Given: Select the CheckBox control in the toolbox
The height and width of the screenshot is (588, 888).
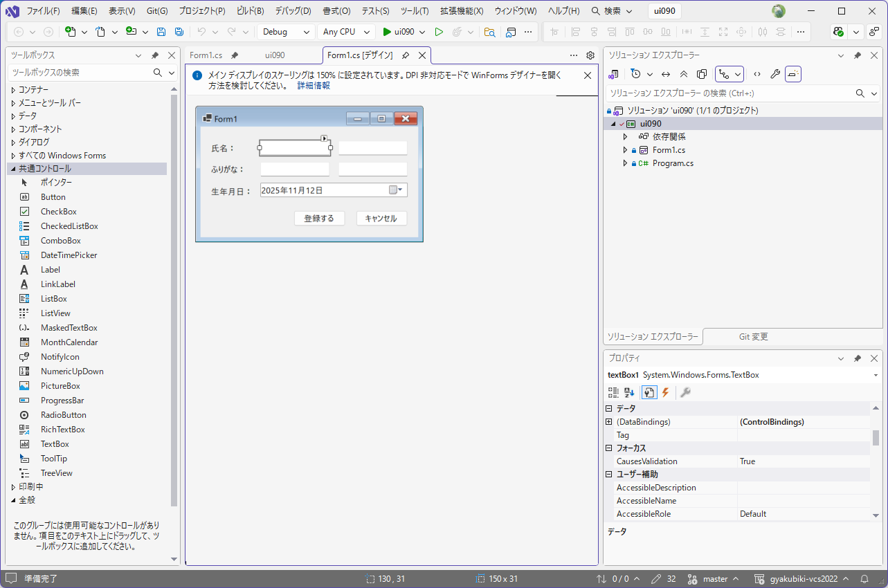Looking at the screenshot, I should pos(58,212).
